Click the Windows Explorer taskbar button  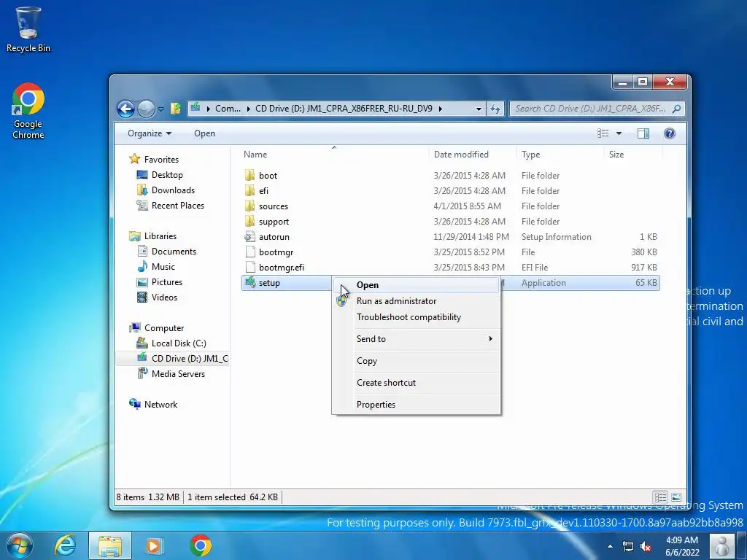click(x=110, y=545)
